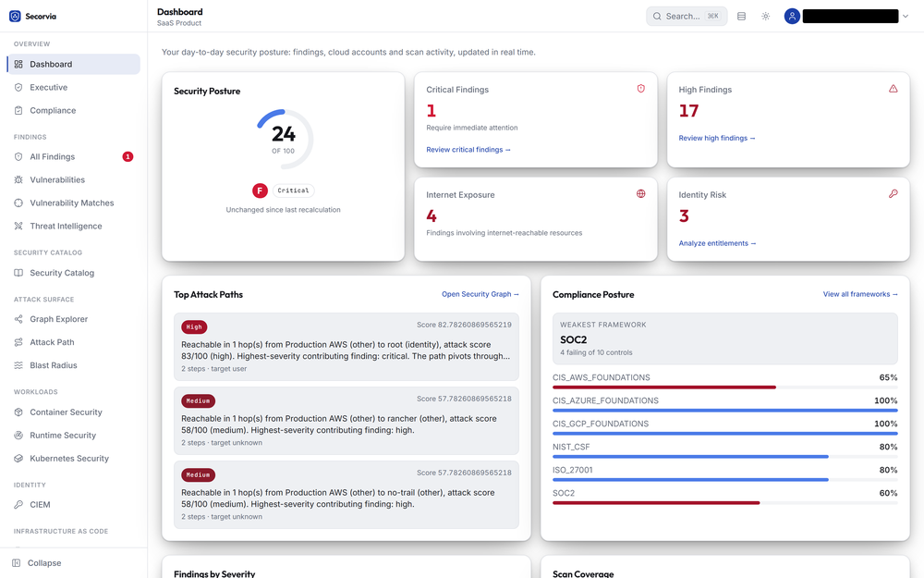
Task: Click the CIS_AZURE_FOUNDATIONS progress bar
Action: click(724, 411)
